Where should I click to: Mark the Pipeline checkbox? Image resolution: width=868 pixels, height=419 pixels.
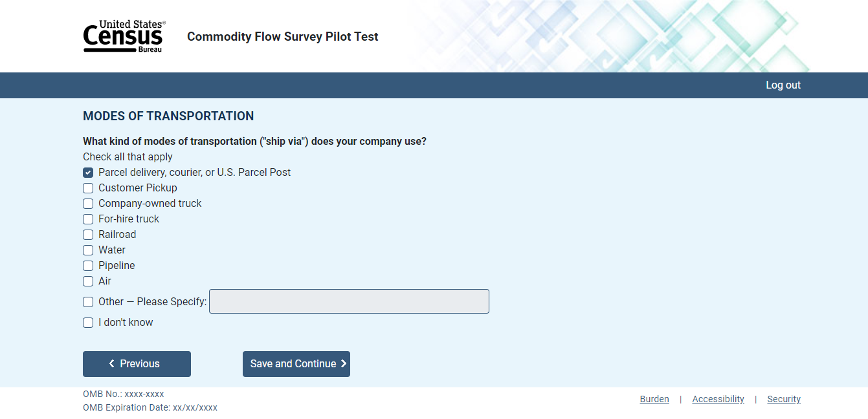88,266
